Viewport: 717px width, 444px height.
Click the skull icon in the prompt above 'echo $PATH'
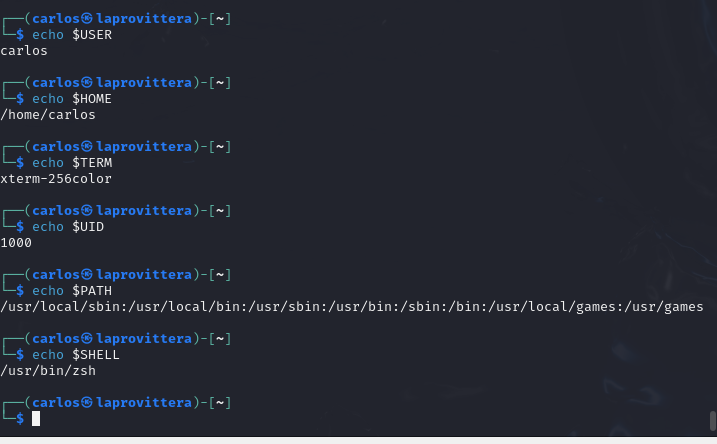(x=87, y=274)
